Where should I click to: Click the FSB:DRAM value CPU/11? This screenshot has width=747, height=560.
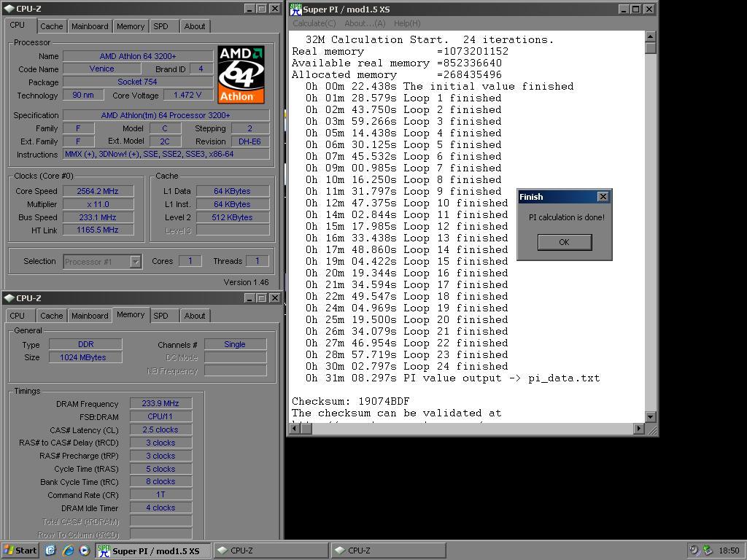tap(160, 416)
